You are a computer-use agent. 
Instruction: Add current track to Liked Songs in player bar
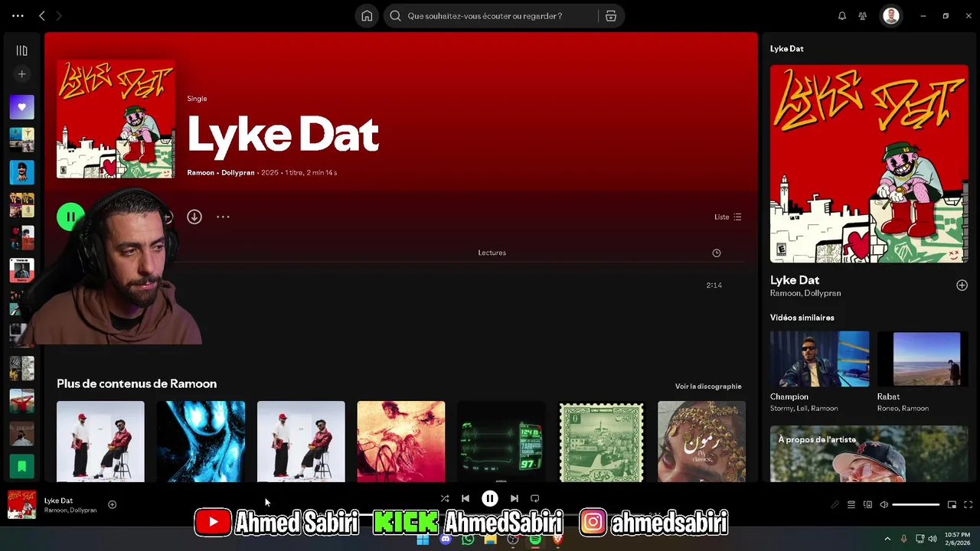click(x=112, y=504)
